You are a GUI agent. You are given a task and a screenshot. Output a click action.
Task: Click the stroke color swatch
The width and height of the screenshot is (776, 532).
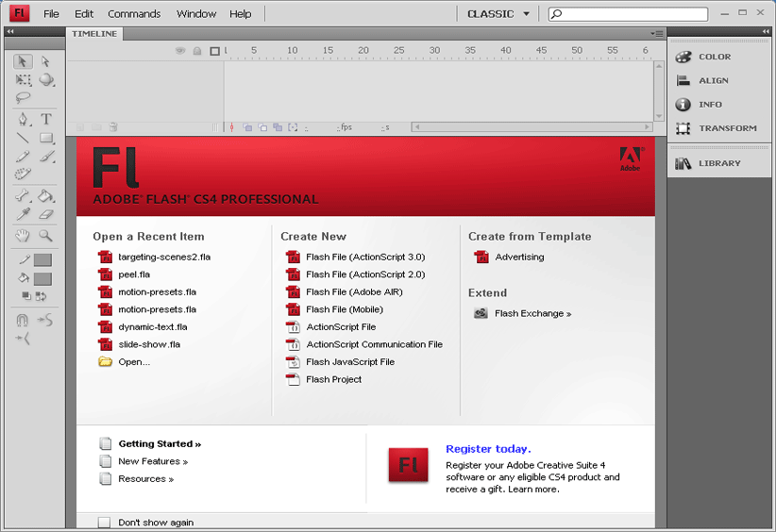click(x=42, y=260)
